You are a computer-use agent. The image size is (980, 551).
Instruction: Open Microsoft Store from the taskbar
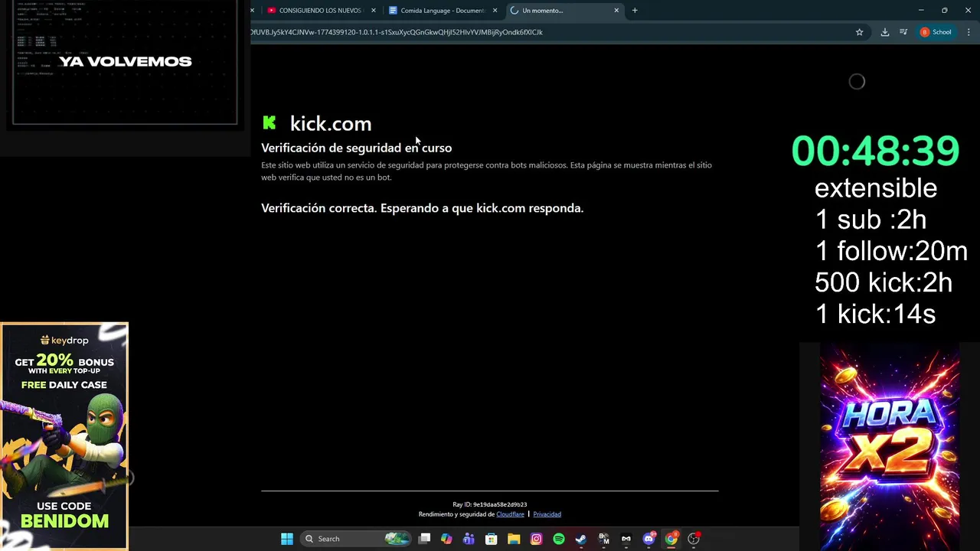(x=492, y=539)
